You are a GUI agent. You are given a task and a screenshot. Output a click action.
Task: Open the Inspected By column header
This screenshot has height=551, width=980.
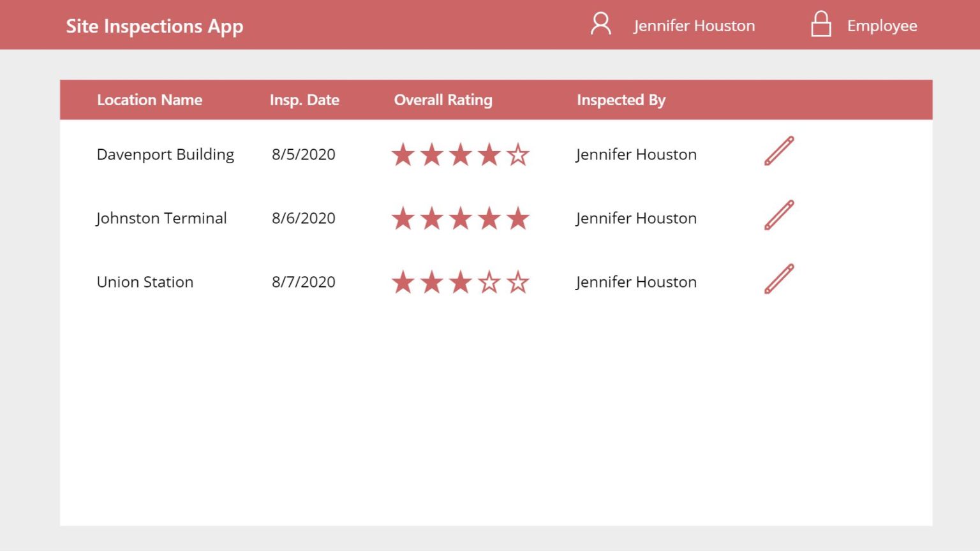pos(621,99)
